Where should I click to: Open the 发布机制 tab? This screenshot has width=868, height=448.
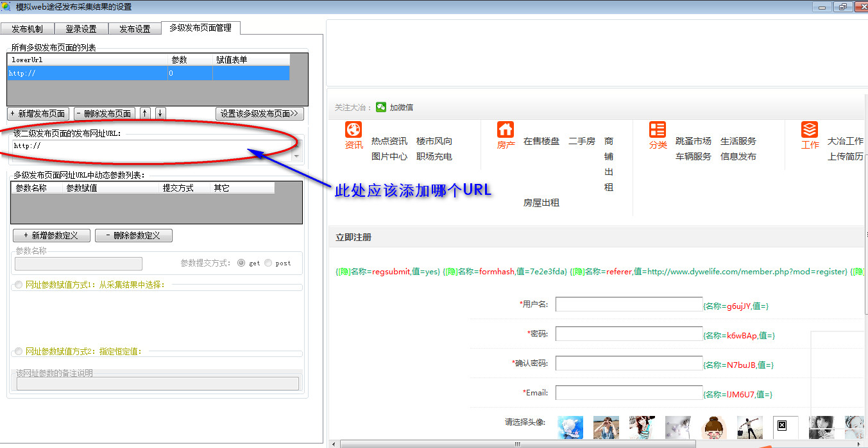[x=27, y=29]
